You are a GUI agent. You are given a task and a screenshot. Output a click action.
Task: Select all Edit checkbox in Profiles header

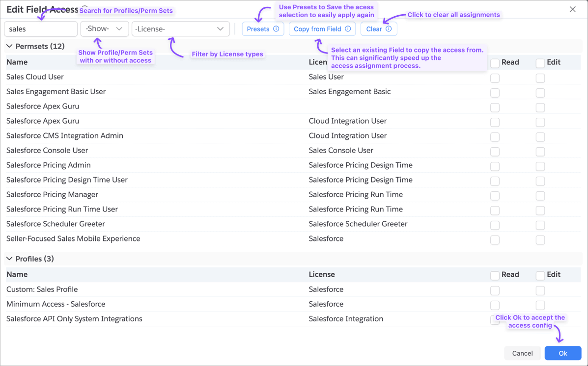tap(540, 275)
